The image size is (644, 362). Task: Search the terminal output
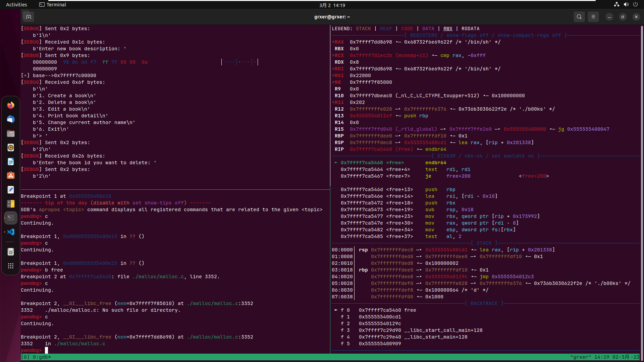[579, 17]
